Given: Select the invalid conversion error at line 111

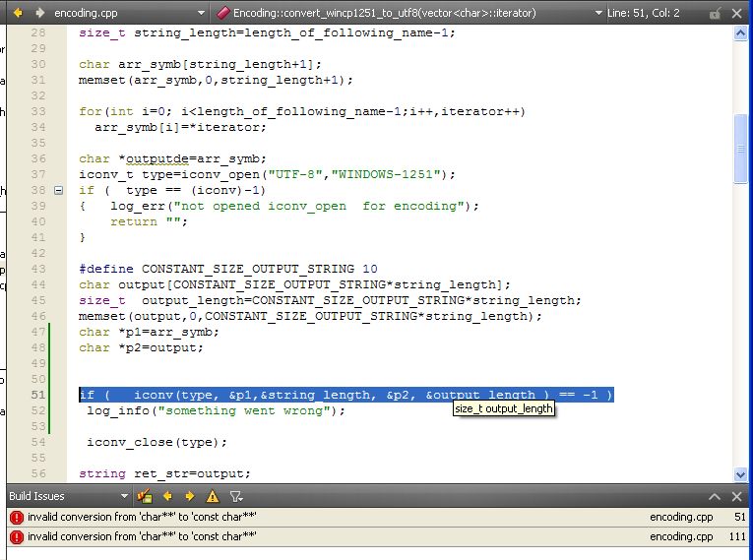Looking at the screenshot, I should pos(377,536).
